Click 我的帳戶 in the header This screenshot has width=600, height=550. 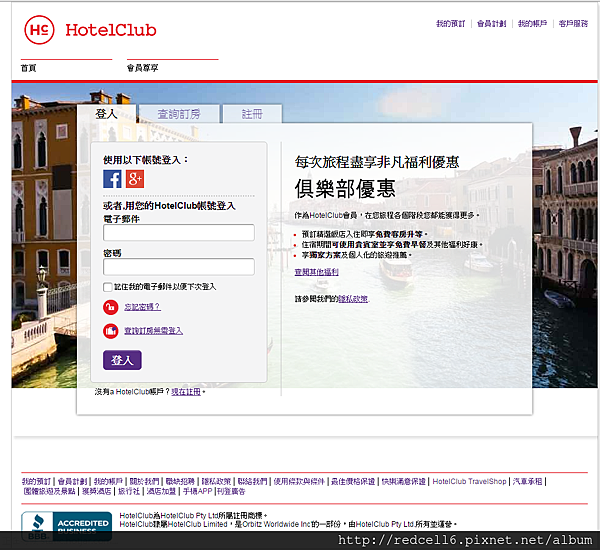pos(532,24)
